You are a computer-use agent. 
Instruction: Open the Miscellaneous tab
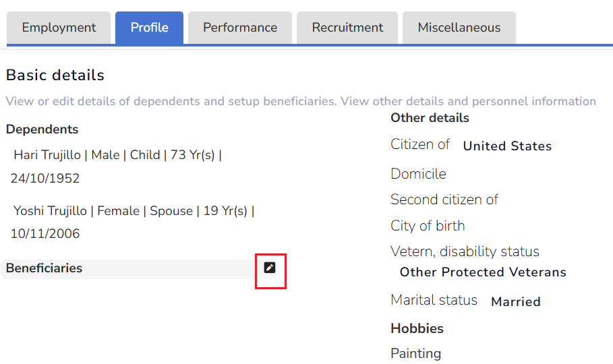click(459, 28)
